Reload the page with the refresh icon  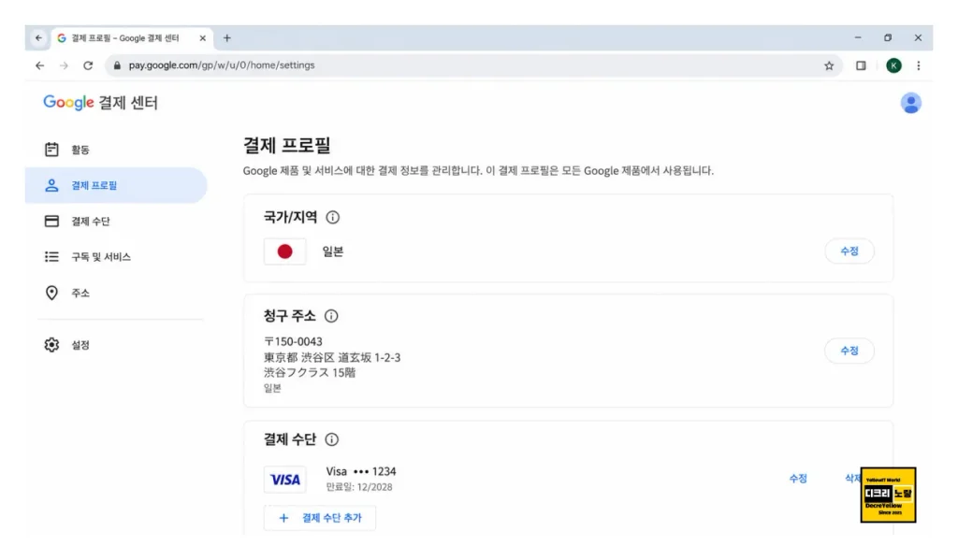(88, 65)
